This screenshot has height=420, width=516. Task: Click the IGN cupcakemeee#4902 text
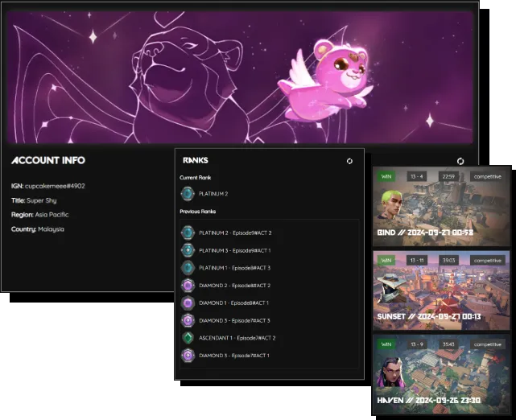[48, 186]
